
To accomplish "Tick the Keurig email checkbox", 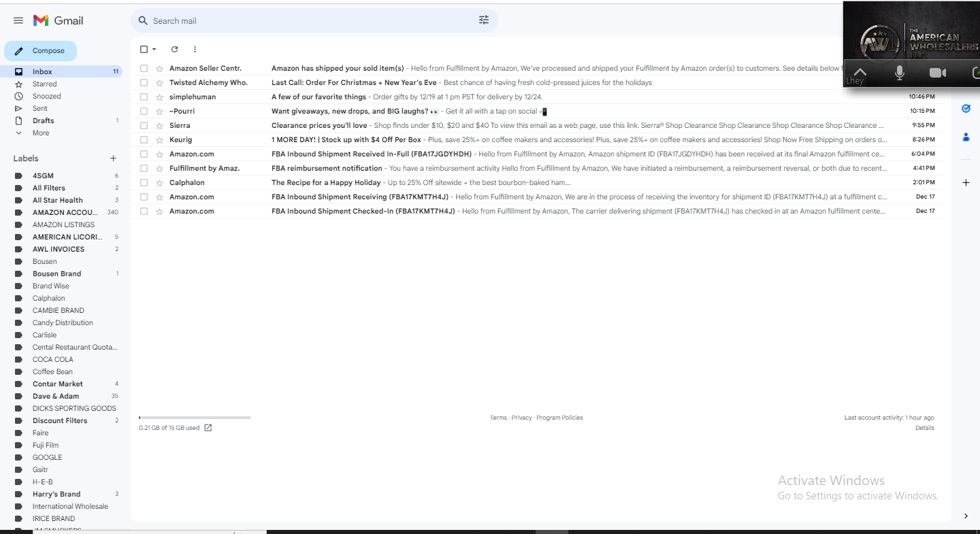I will (x=144, y=139).
